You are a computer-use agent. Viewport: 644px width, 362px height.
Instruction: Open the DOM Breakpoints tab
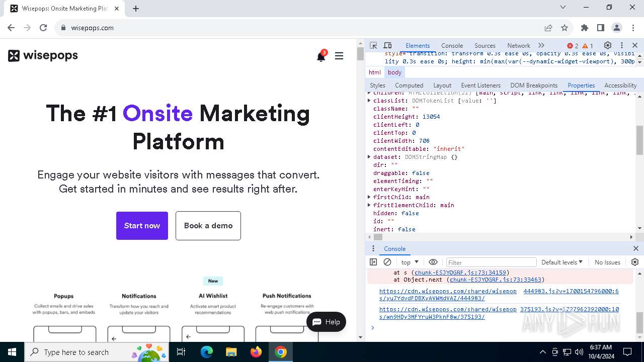(534, 85)
